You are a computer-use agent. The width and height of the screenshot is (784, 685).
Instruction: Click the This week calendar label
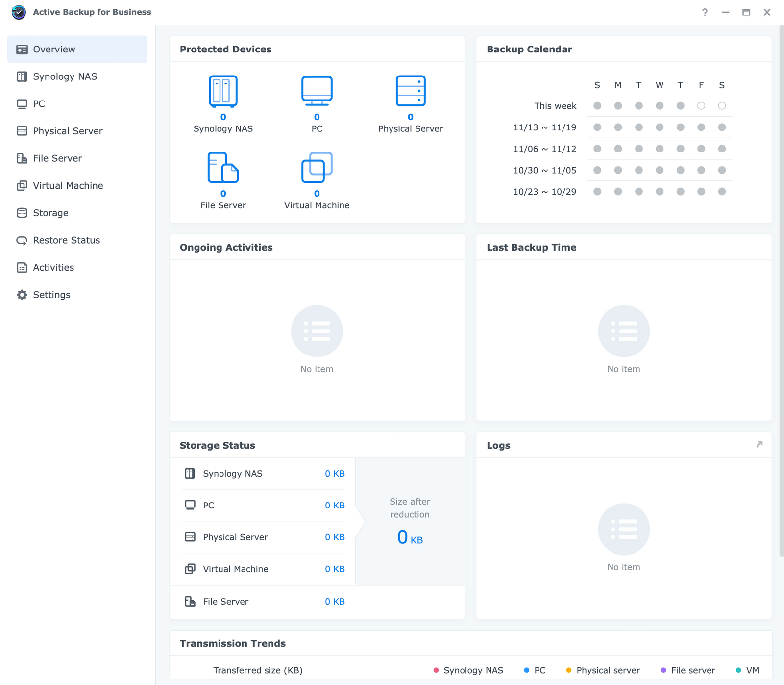[x=555, y=106]
